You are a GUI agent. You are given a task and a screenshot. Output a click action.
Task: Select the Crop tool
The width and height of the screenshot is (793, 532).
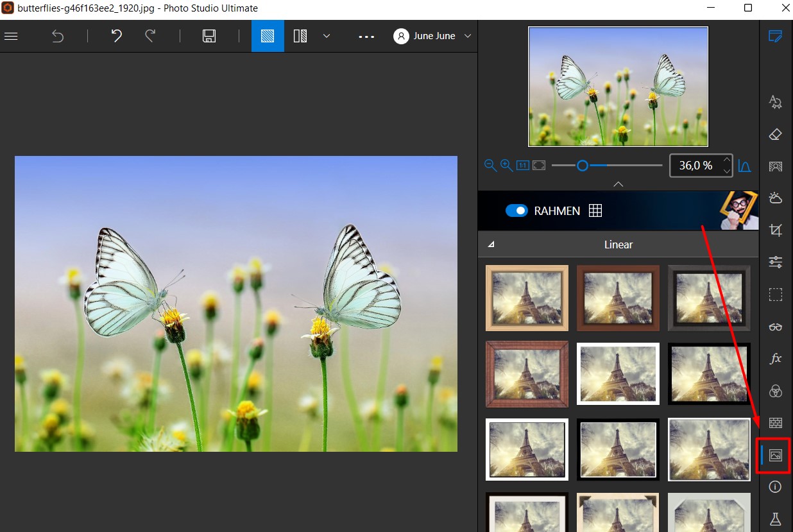pyautogui.click(x=776, y=230)
